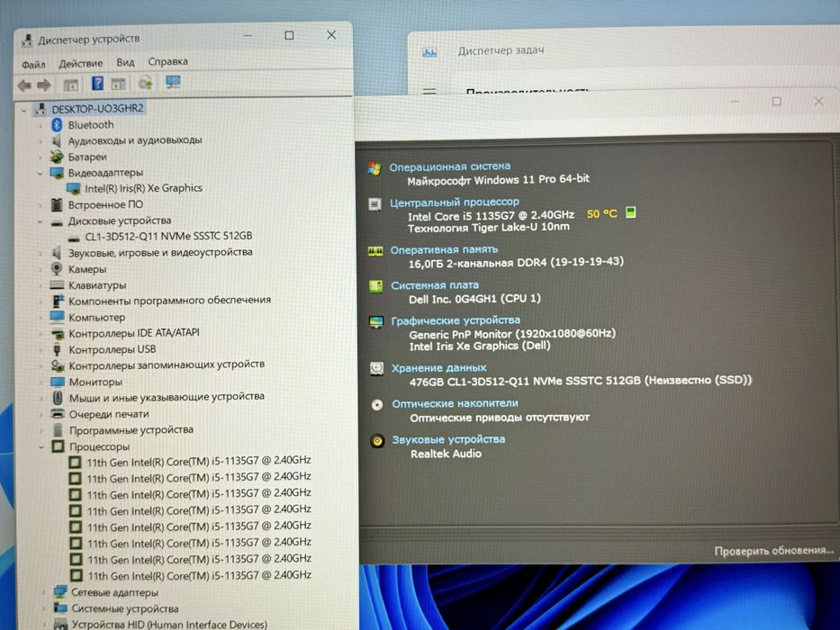The image size is (840, 630).
Task: Click the blue help question-mark toolbar icon
Action: point(97,83)
